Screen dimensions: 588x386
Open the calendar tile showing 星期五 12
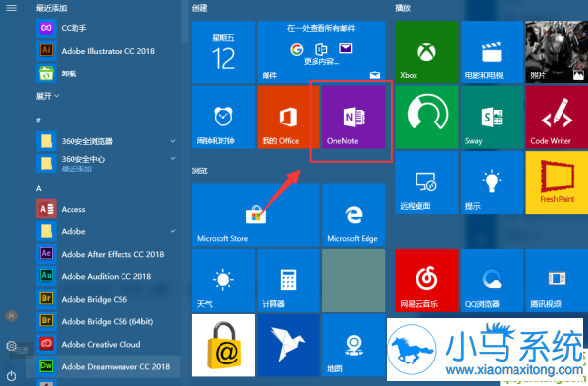pos(223,52)
